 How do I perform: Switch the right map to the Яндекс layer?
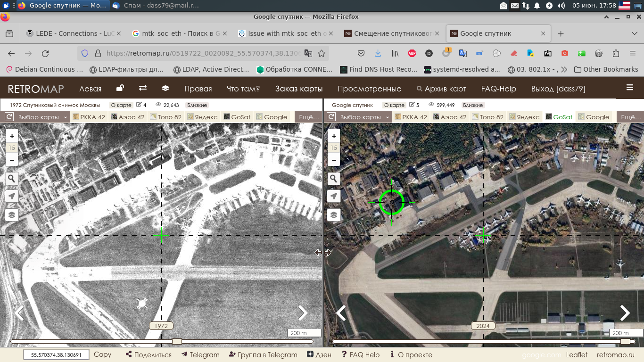click(x=525, y=116)
